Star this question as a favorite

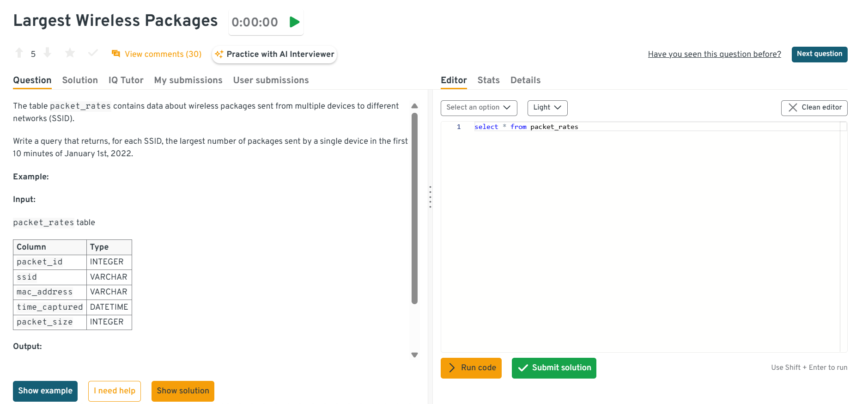(70, 53)
